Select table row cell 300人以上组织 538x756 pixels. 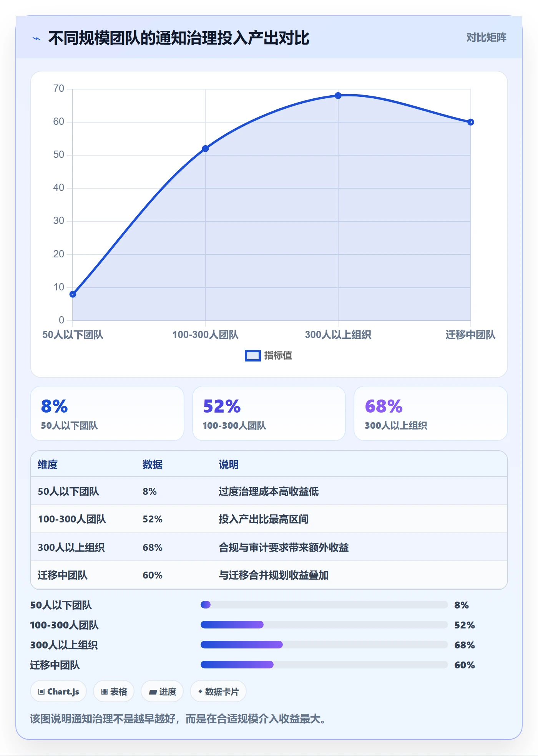click(x=71, y=547)
